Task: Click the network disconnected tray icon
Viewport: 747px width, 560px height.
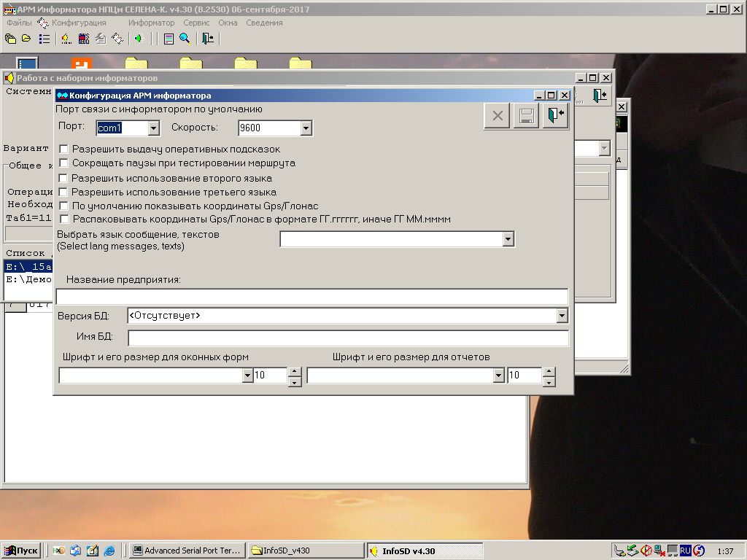Action: (659, 551)
